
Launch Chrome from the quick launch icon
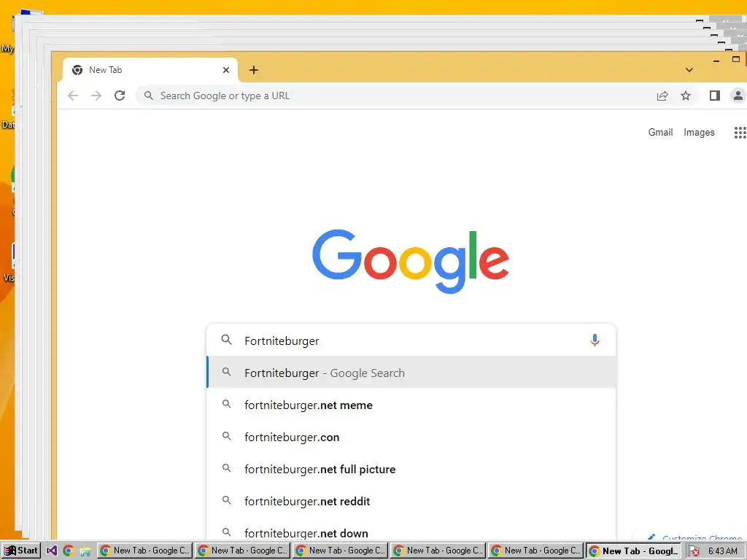click(68, 551)
